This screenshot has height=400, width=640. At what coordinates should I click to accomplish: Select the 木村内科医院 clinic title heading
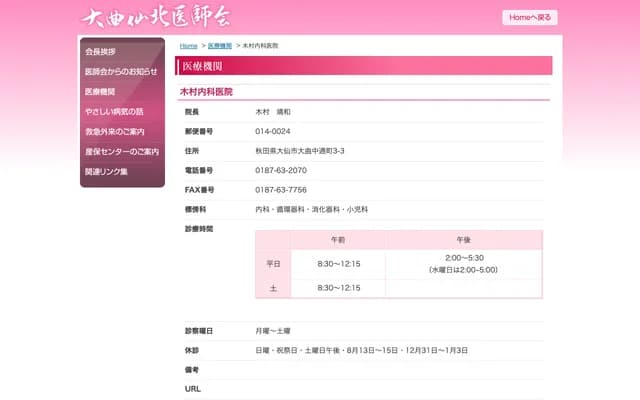click(x=206, y=91)
